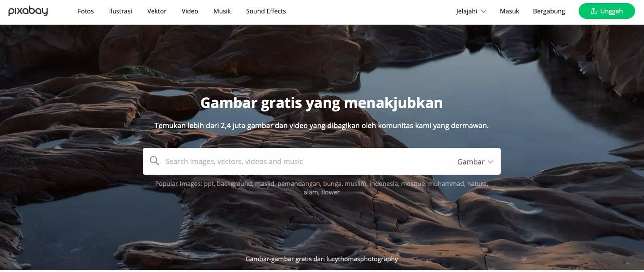Click the 'flower' popular search tag

pos(330,192)
